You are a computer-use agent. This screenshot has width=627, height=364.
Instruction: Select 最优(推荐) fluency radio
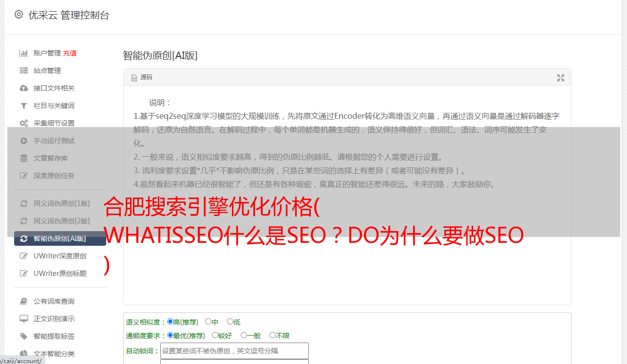point(170,335)
